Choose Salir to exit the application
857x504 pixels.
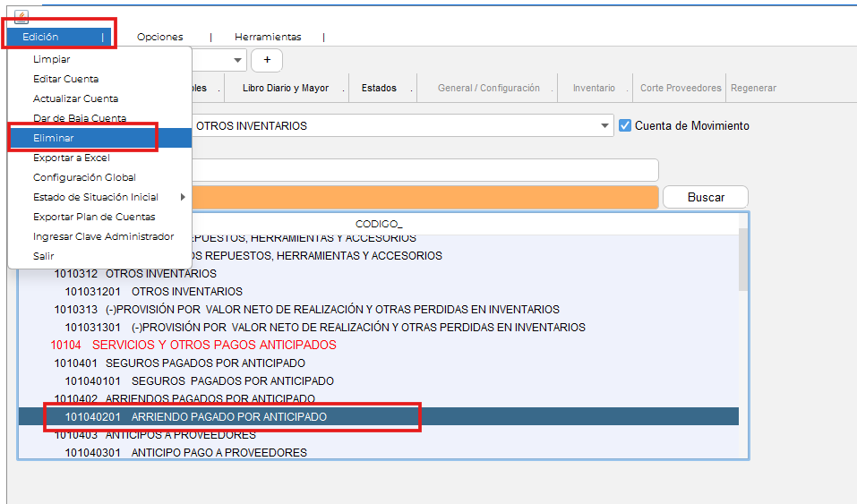coord(44,256)
